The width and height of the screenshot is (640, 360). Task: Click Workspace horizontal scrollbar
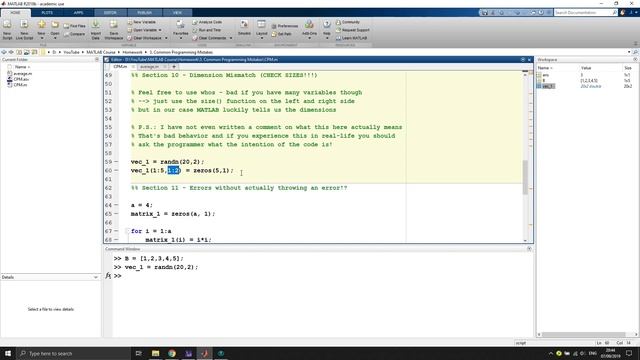(583, 334)
